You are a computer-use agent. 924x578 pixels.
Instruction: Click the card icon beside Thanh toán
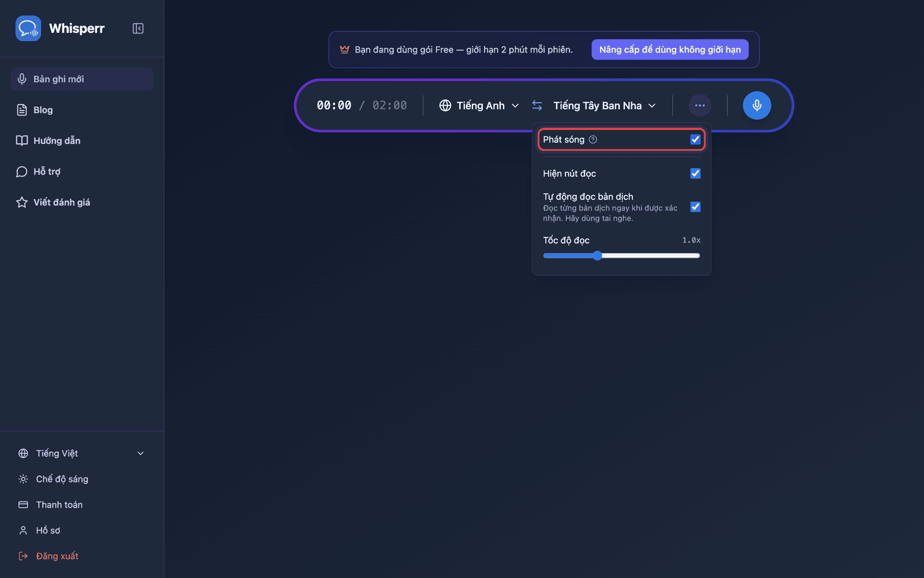(23, 505)
